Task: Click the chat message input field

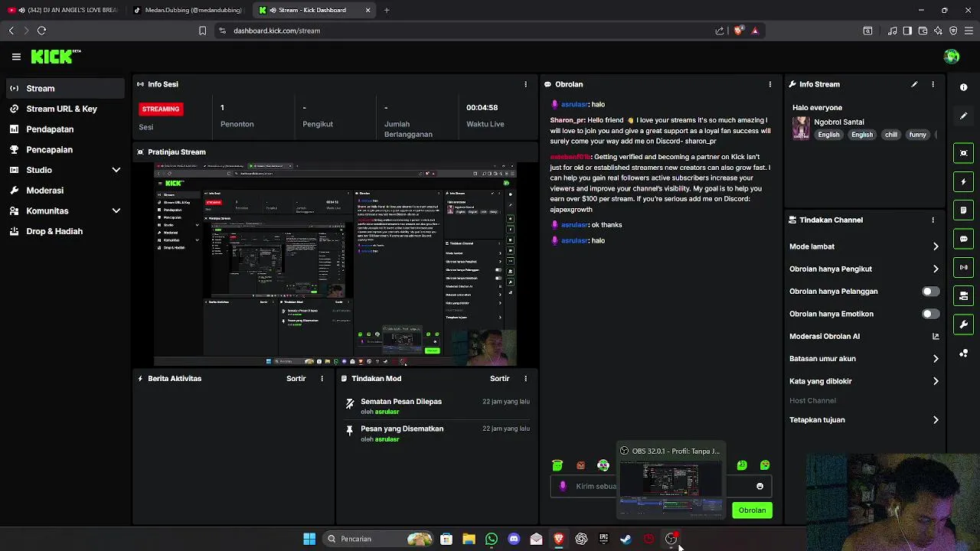Action: 660,486
